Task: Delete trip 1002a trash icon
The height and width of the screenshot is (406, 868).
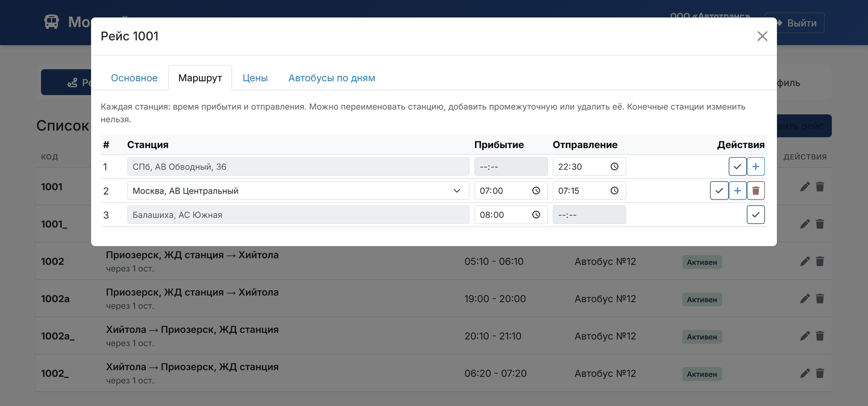Action: (820, 299)
